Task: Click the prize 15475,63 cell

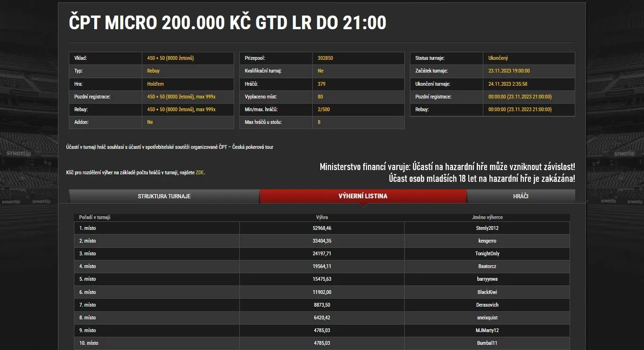Action: tap(322, 279)
